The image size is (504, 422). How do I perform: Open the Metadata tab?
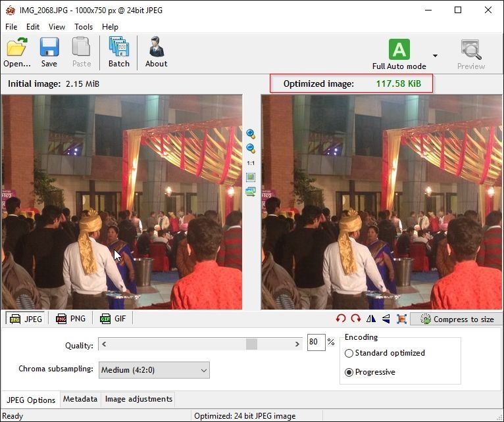80,399
